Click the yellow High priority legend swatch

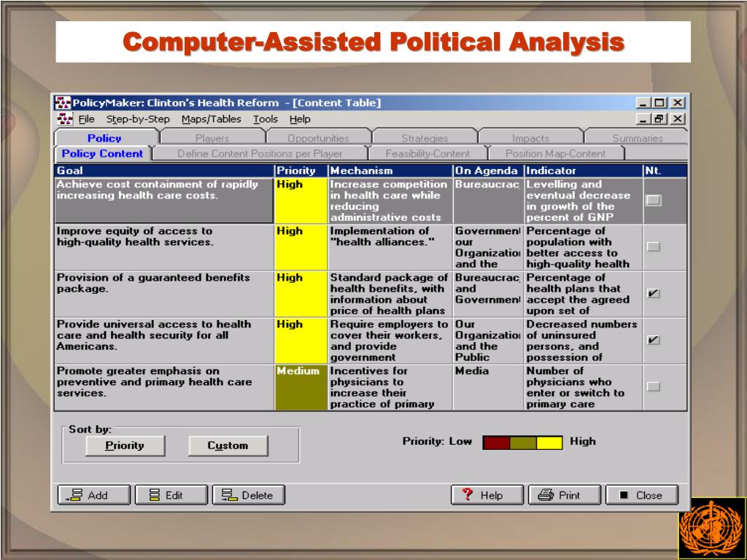point(549,443)
